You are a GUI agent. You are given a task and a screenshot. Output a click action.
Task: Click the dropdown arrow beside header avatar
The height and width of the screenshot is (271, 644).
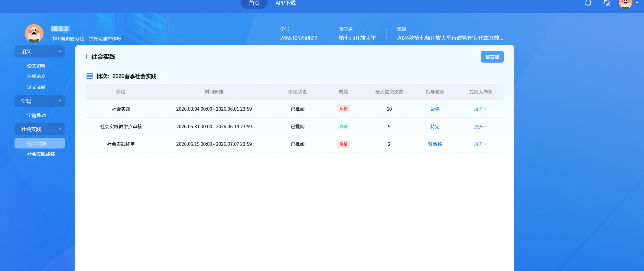click(637, 3)
